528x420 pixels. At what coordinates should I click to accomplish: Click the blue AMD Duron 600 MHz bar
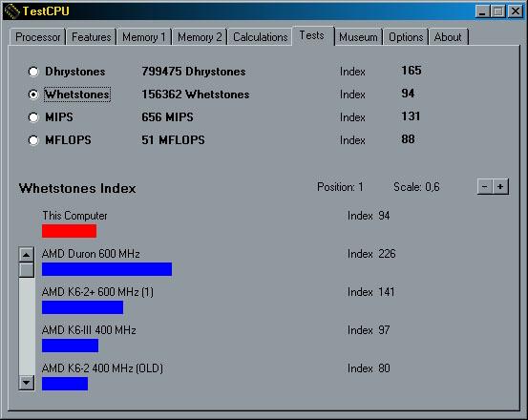[x=107, y=269]
